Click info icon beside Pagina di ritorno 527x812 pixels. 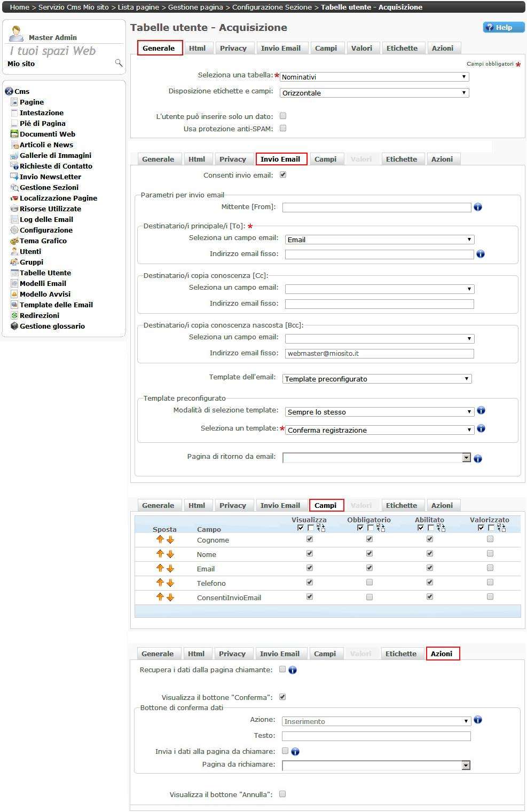[478, 458]
